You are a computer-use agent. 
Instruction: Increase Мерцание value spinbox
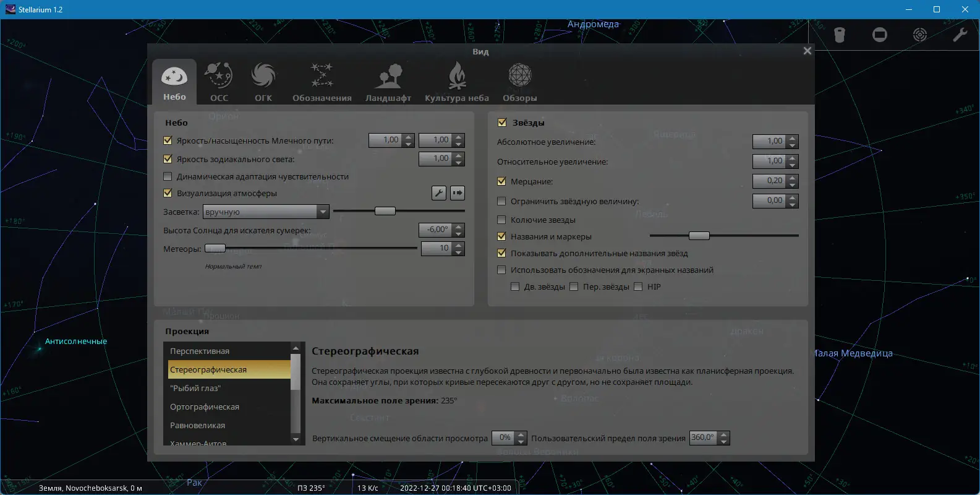point(793,178)
